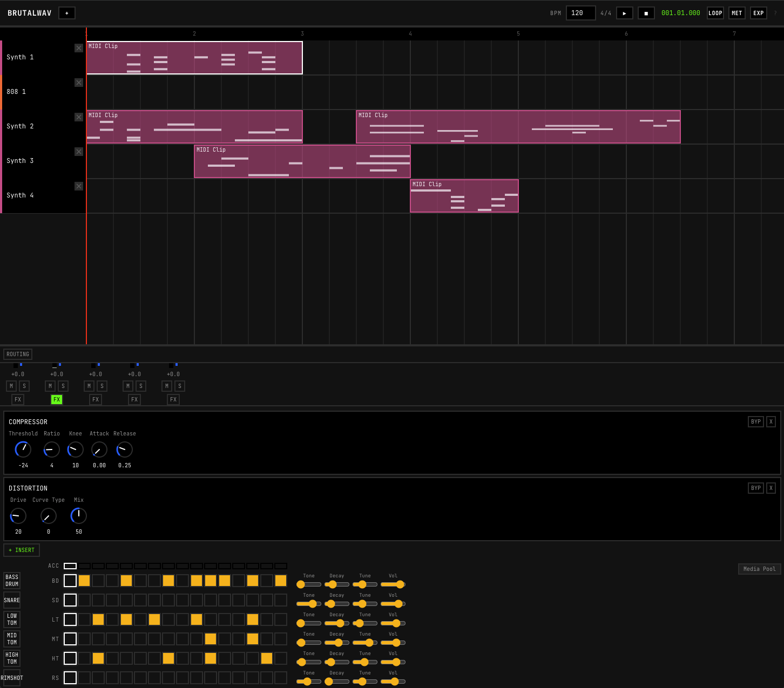Screen dimensions: 784x688
Task: Bypass the Compressor with its BYP button
Action: click(755, 421)
